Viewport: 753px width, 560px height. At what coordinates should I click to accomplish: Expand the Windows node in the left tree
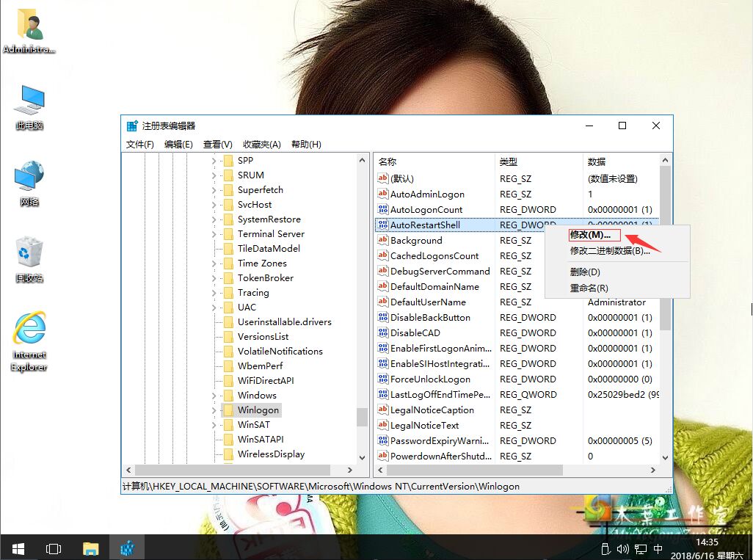[x=213, y=395]
